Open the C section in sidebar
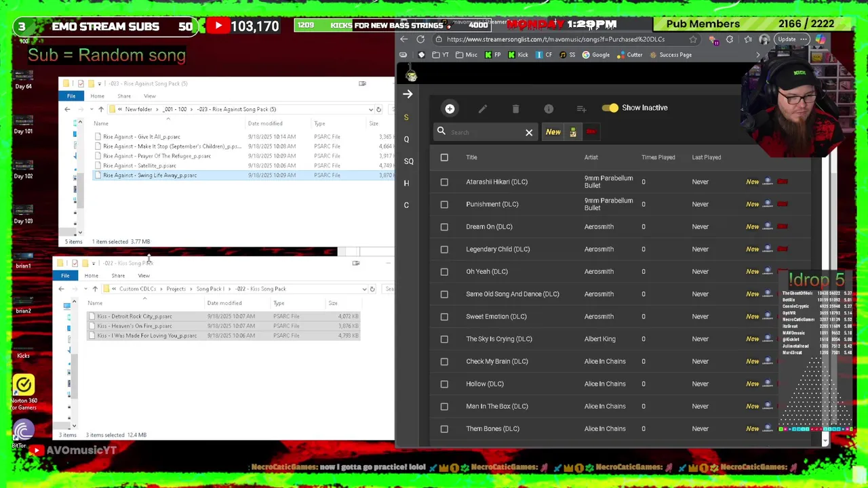 pos(406,205)
